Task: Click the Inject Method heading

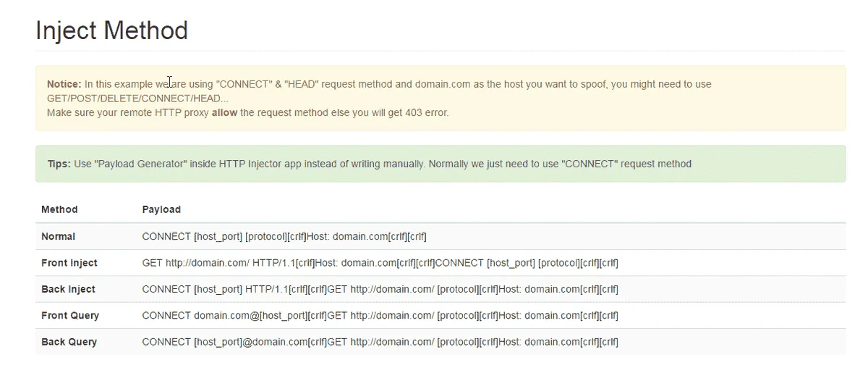Action: pyautogui.click(x=111, y=30)
